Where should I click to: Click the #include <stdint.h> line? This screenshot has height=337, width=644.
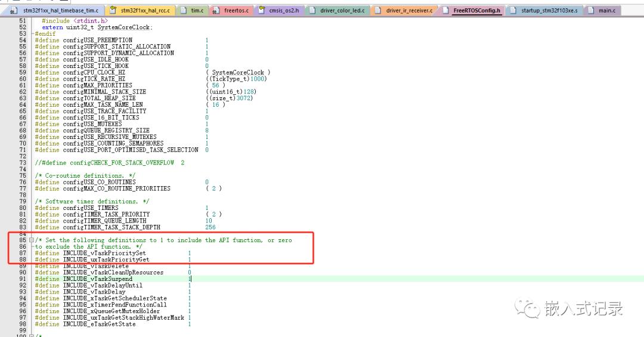[75, 21]
